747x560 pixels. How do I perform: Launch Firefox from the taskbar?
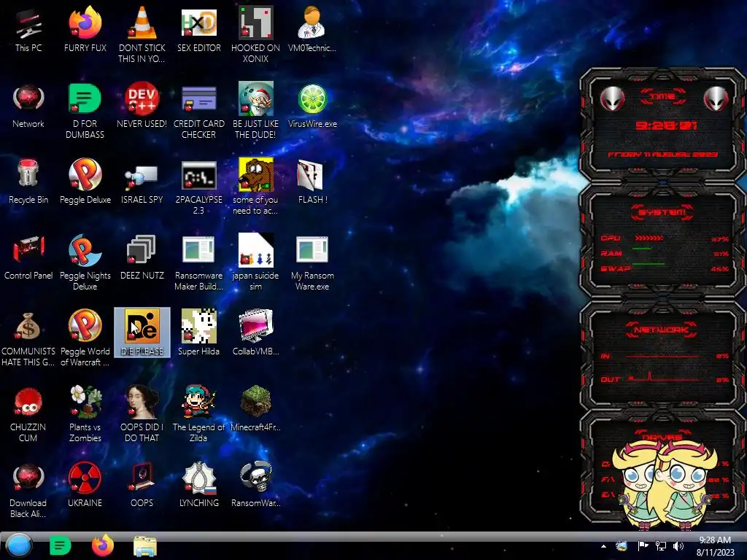(x=102, y=545)
